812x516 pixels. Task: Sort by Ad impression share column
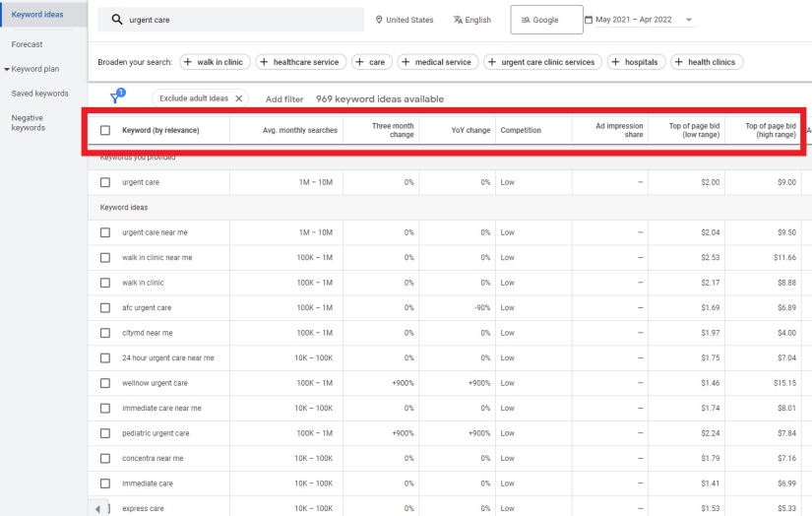(x=619, y=130)
